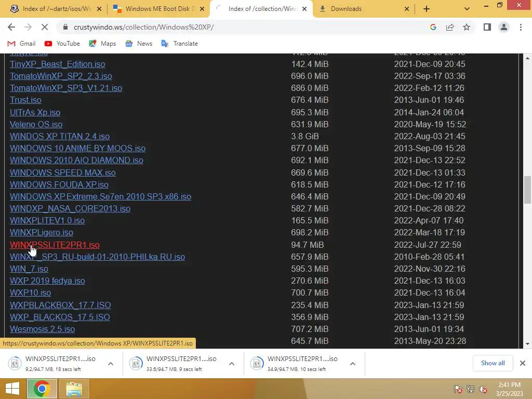The width and height of the screenshot is (532, 399).
Task: Click the taskbar clock showing 2:41 PM
Action: pyautogui.click(x=509, y=389)
